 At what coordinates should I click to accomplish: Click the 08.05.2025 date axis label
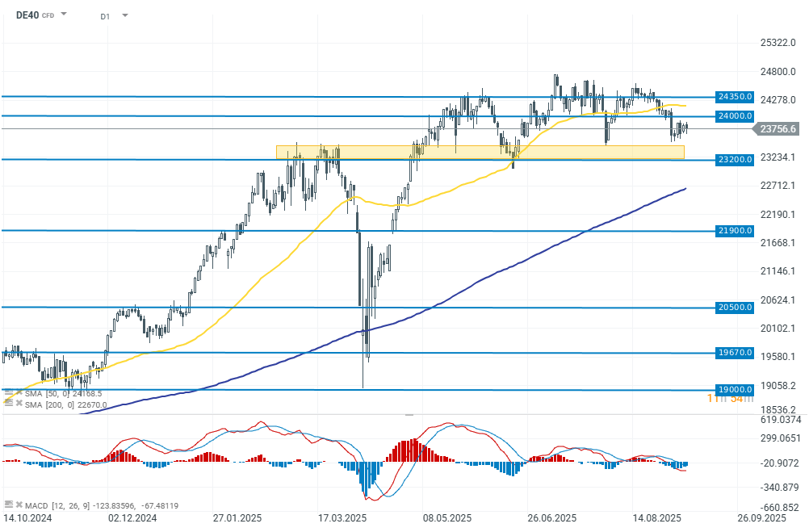pos(446,517)
